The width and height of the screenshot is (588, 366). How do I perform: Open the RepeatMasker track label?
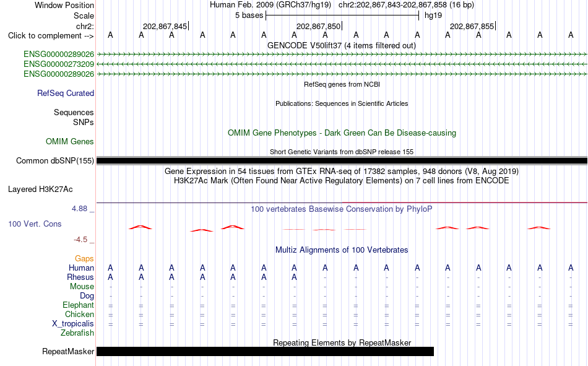(68, 351)
